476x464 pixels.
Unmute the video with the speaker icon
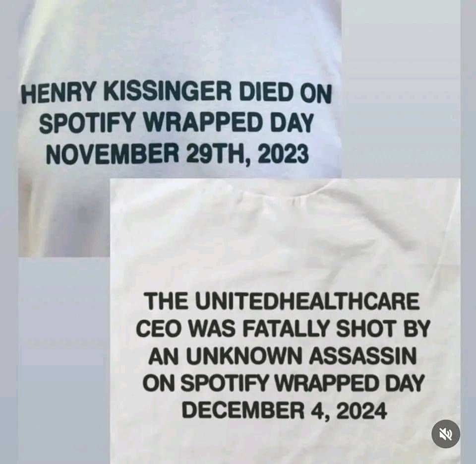click(x=446, y=434)
